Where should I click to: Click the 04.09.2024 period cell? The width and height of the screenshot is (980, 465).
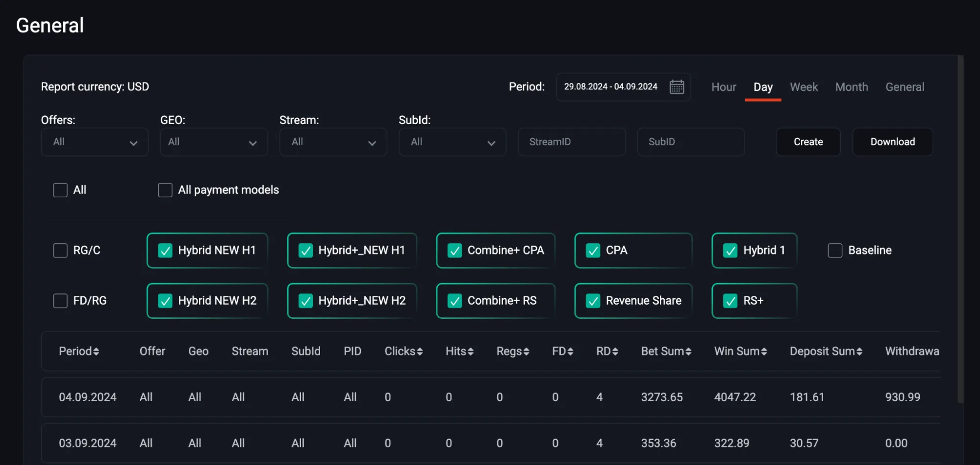[88, 397]
